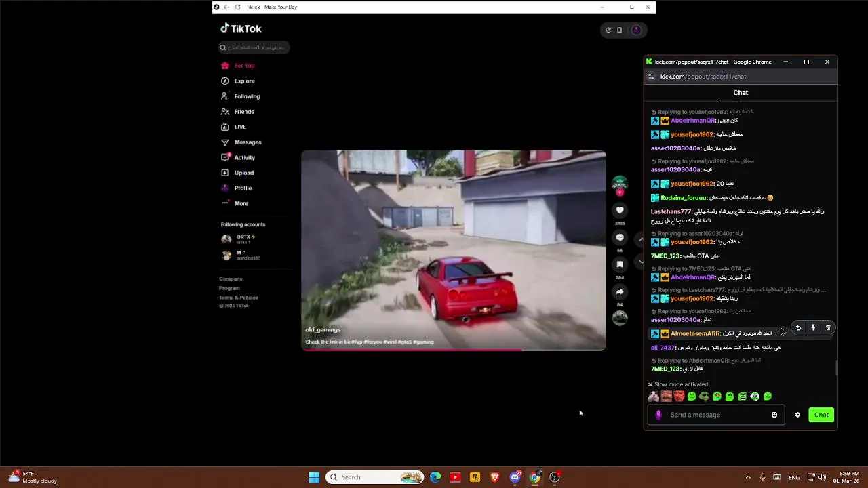Expand the More menu in TikTok sidebar
868x488 pixels.
pyautogui.click(x=235, y=203)
